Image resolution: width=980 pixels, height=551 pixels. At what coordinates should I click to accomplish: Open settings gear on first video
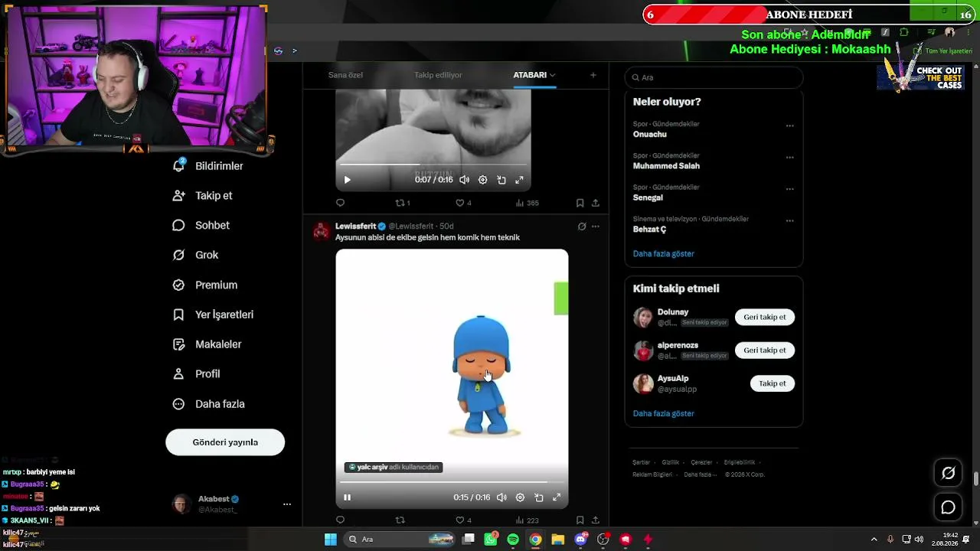tap(482, 180)
